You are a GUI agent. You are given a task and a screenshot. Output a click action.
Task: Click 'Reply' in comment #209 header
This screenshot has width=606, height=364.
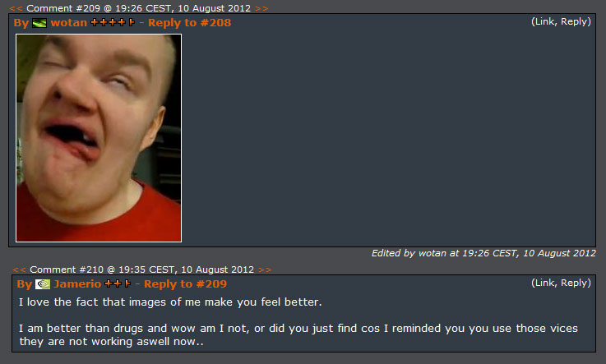click(574, 21)
